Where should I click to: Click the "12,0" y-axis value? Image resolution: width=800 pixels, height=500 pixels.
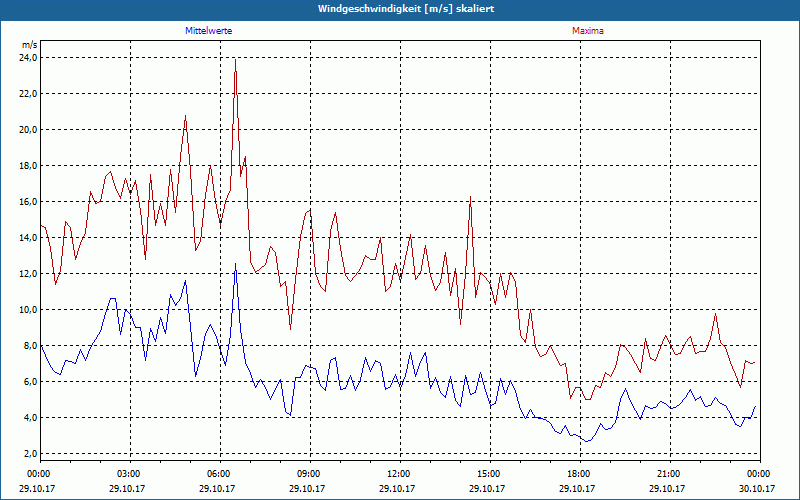[29, 273]
